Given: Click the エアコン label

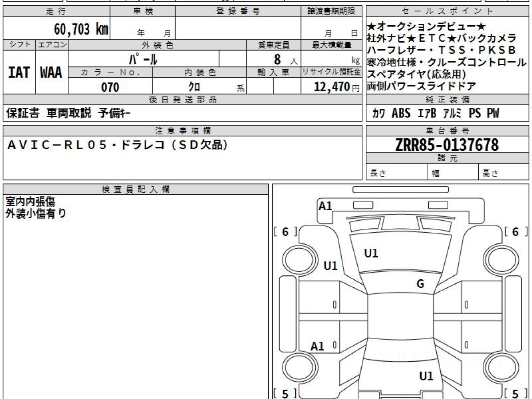Looking at the screenshot, I should click(x=52, y=45).
